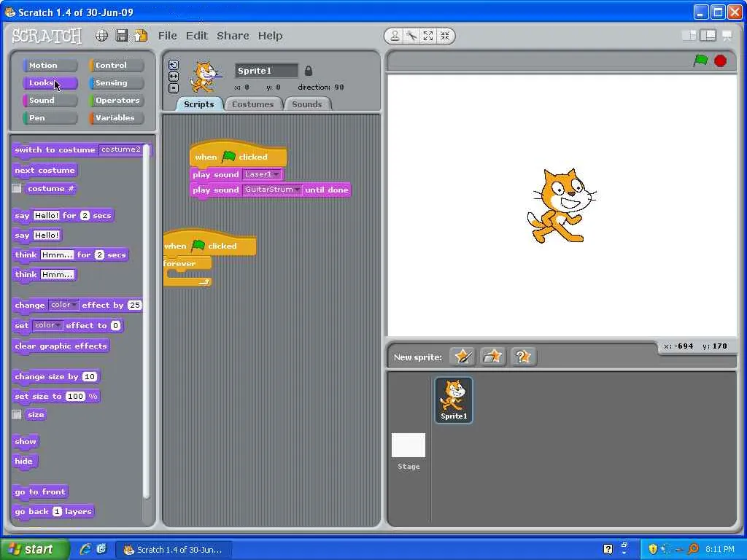Click the help question mark tray icon
Image resolution: width=747 pixels, height=560 pixels.
point(608,549)
